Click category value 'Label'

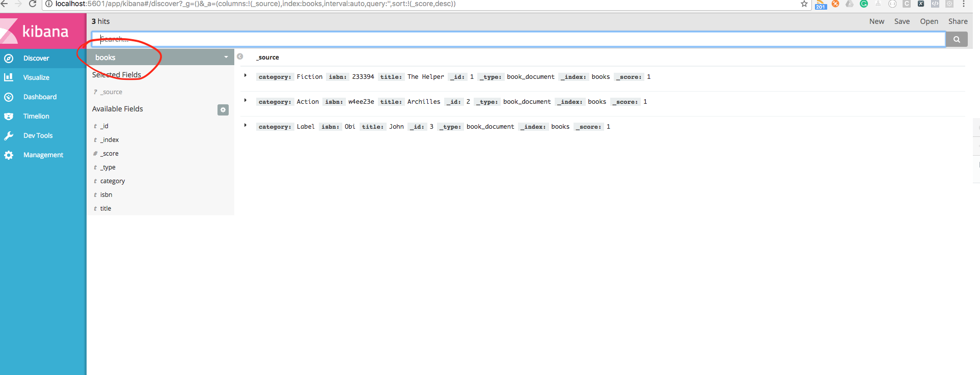[306, 127]
